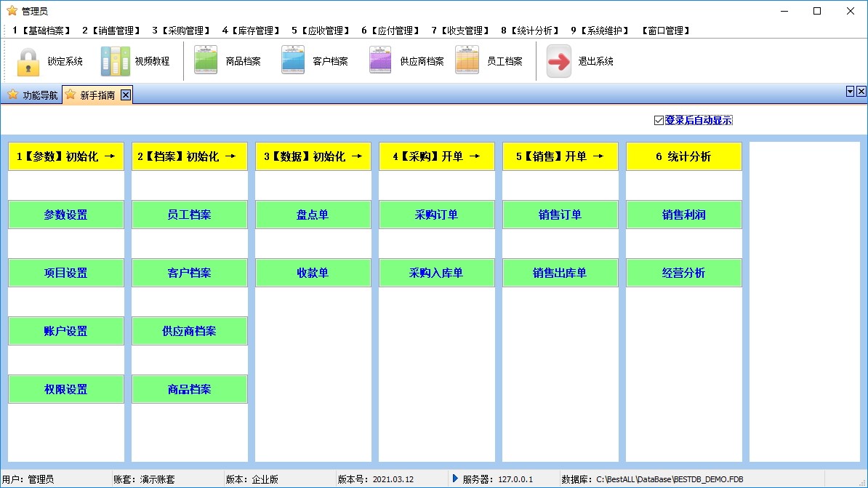Click the 版本号: 2021.03.12 status entry

[376, 479]
